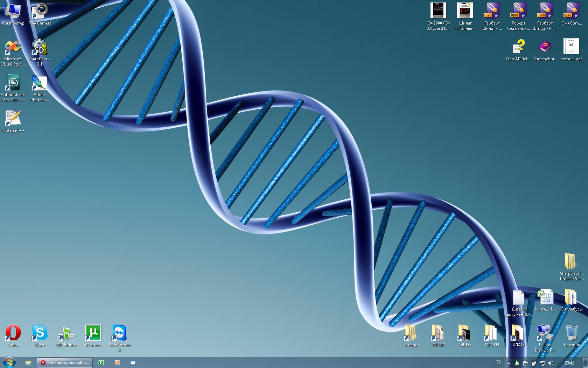Click the 23:41 taskbar clock
Screen dimensions: 588x368
pos(569,363)
